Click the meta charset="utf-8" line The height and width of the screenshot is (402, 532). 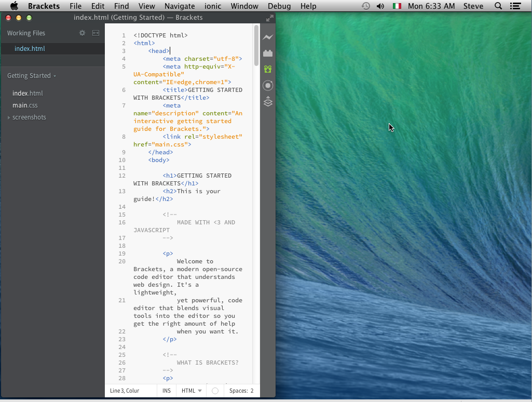coord(202,59)
